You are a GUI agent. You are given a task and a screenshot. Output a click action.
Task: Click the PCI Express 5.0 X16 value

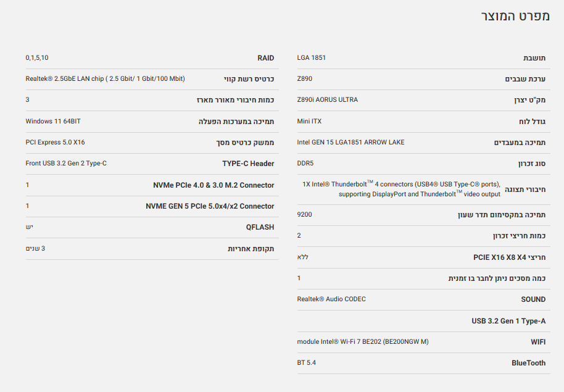tap(55, 143)
